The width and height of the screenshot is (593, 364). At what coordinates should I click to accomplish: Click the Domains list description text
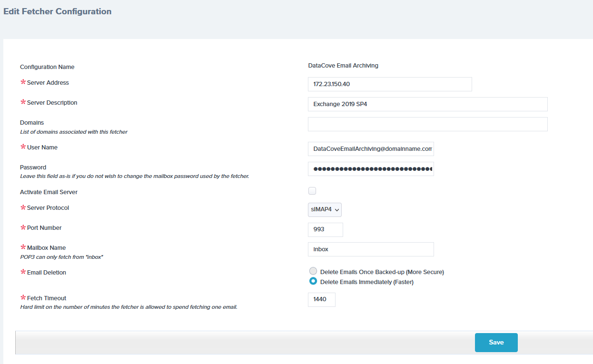pyautogui.click(x=74, y=132)
